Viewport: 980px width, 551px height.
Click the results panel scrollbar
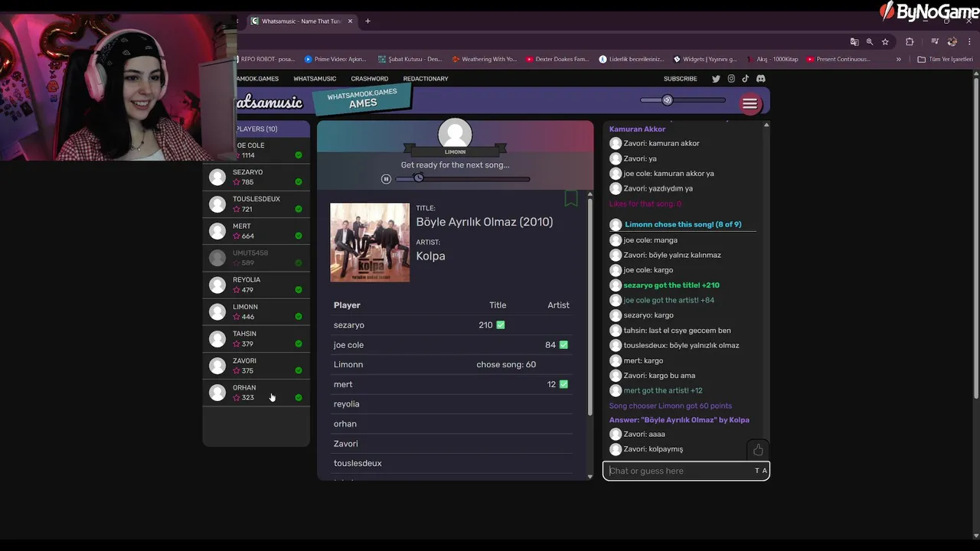tap(590, 306)
